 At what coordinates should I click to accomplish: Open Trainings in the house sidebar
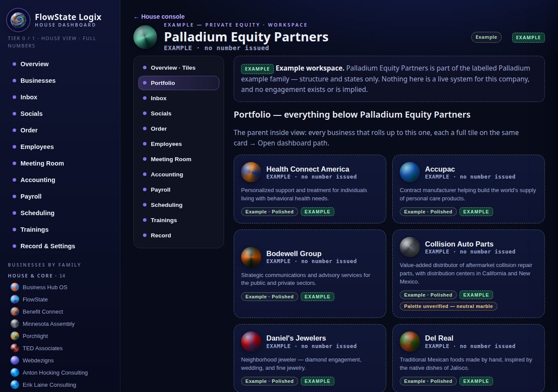(60, 230)
